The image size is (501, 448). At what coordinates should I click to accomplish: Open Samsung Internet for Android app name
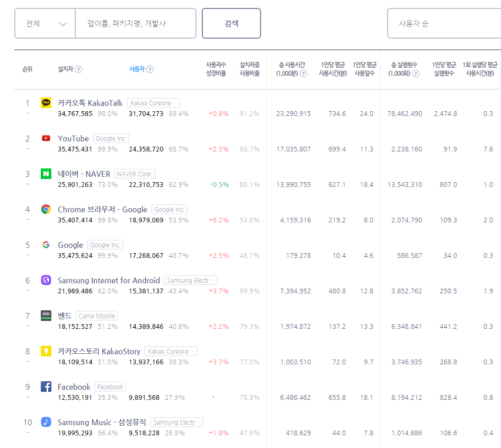[x=109, y=280]
